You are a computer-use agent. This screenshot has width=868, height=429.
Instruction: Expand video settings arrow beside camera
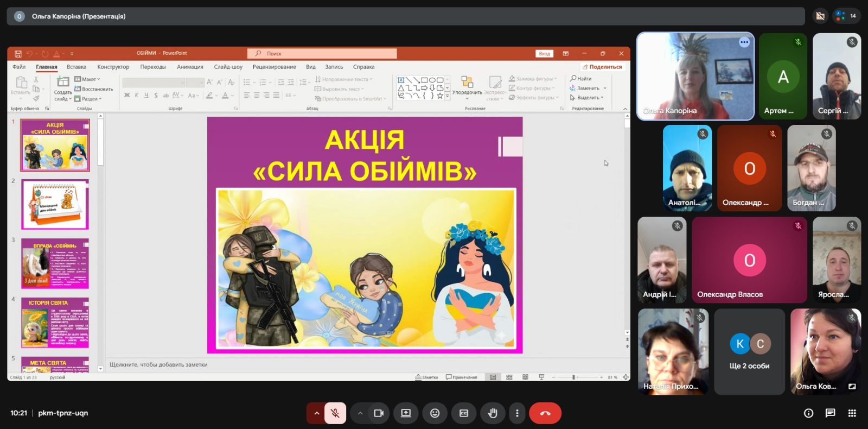(x=360, y=413)
